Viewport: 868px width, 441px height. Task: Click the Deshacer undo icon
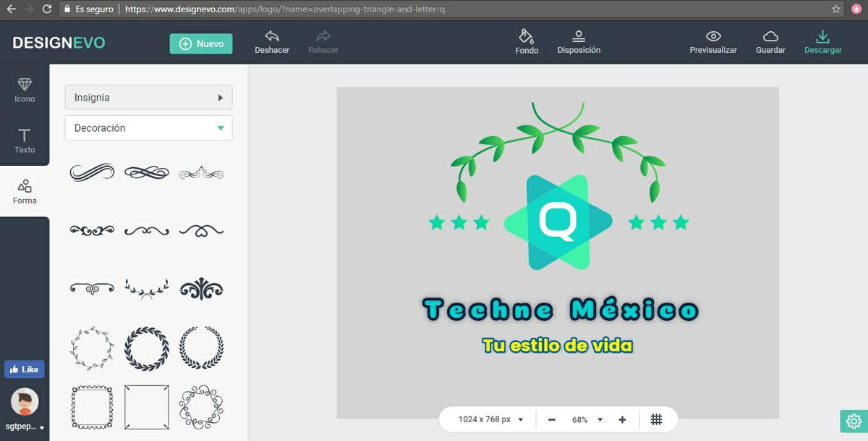click(272, 37)
